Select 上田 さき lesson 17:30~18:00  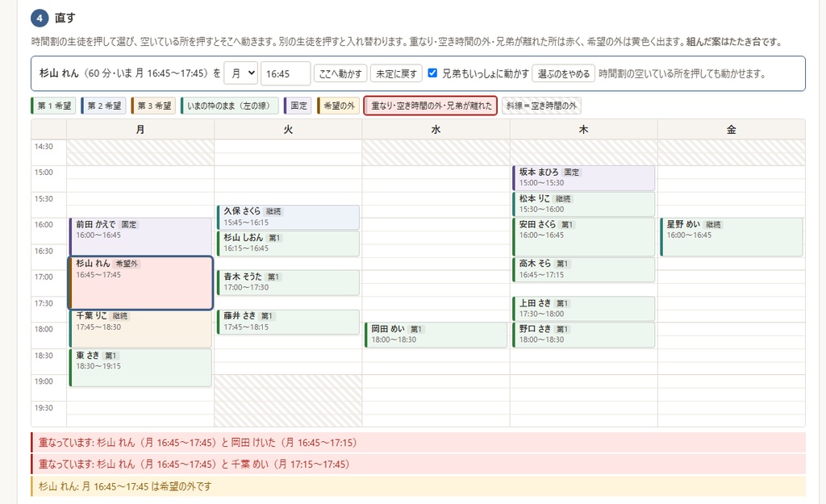[584, 309]
